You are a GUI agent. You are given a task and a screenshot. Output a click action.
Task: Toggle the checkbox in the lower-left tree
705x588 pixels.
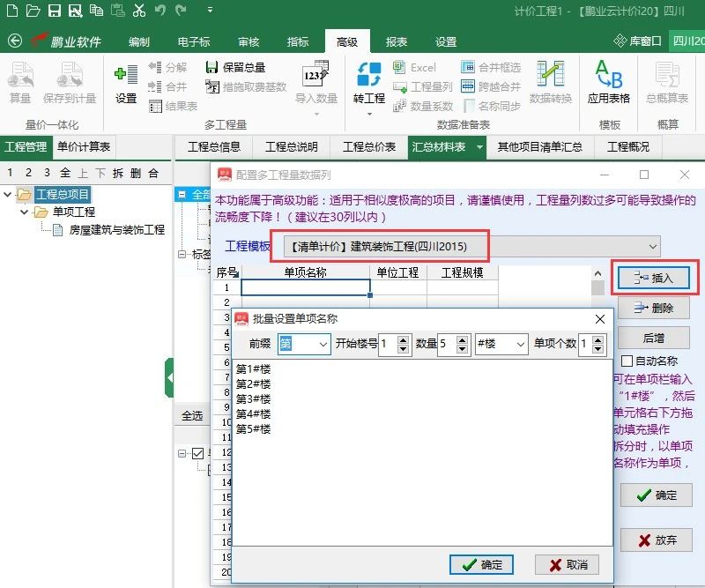pyautogui.click(x=197, y=453)
